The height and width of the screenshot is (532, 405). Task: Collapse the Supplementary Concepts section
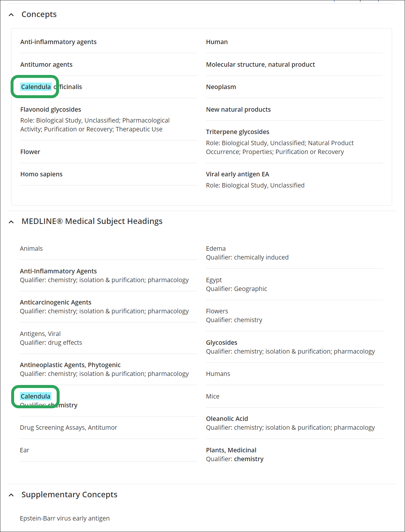tap(11, 495)
